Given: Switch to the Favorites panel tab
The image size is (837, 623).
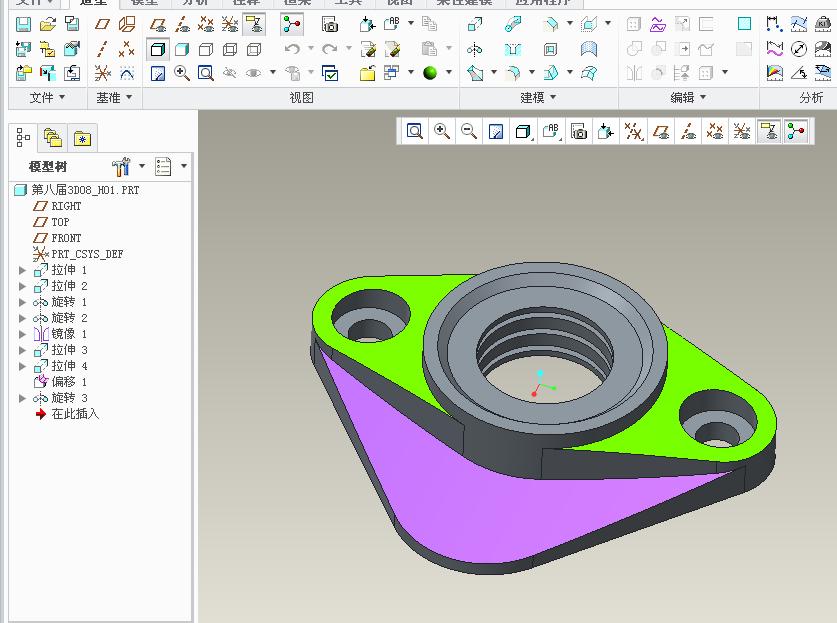Looking at the screenshot, I should coord(81,138).
